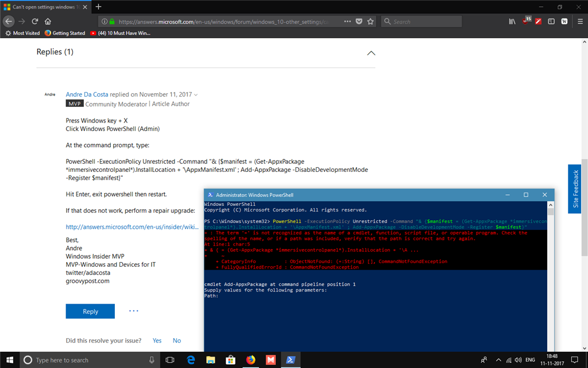Show the Firefox sidebars panel
The width and height of the screenshot is (588, 368).
click(x=551, y=21)
